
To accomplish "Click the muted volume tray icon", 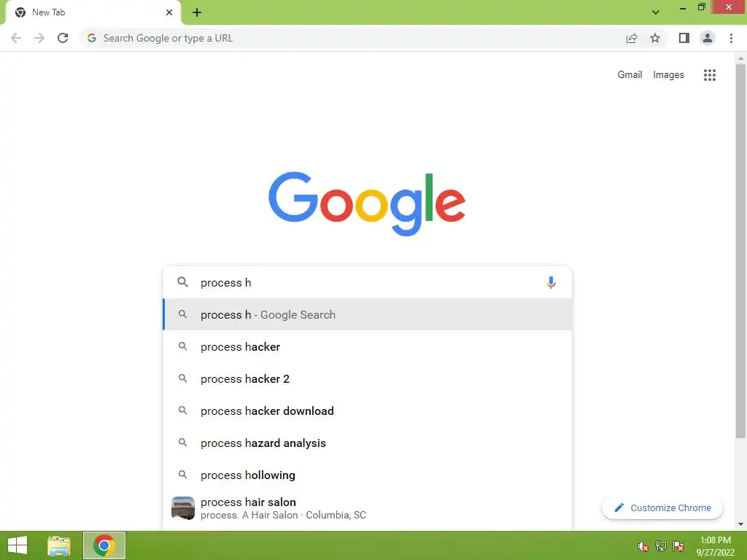I will 643,546.
